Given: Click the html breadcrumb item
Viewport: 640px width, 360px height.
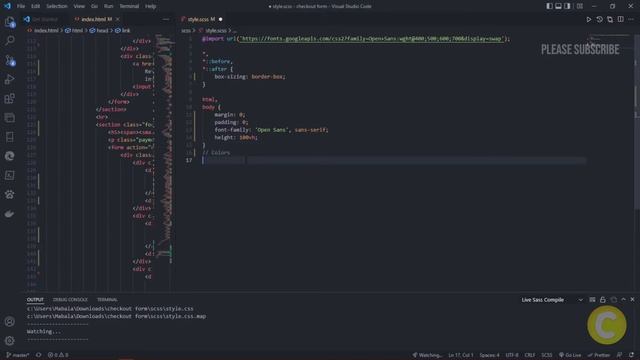Looking at the screenshot, I should pyautogui.click(x=74, y=31).
